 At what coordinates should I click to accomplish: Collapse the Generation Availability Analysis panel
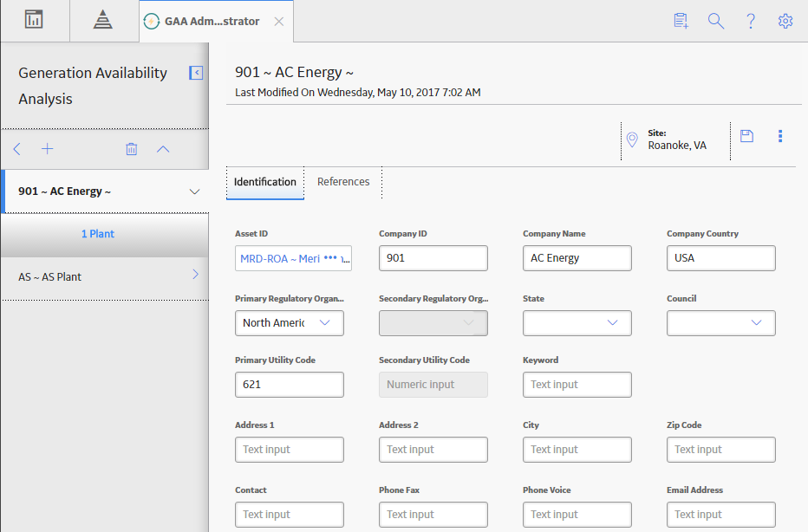(196, 73)
